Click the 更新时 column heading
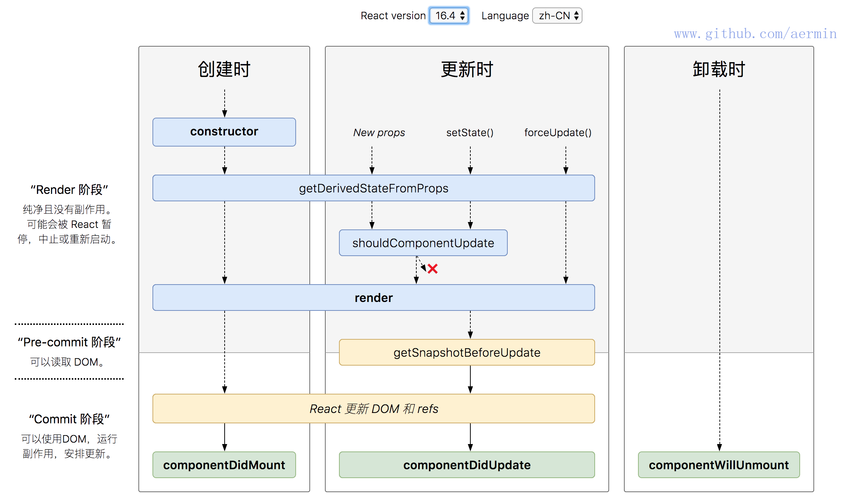Viewport: 863px width, 504px height. (467, 69)
